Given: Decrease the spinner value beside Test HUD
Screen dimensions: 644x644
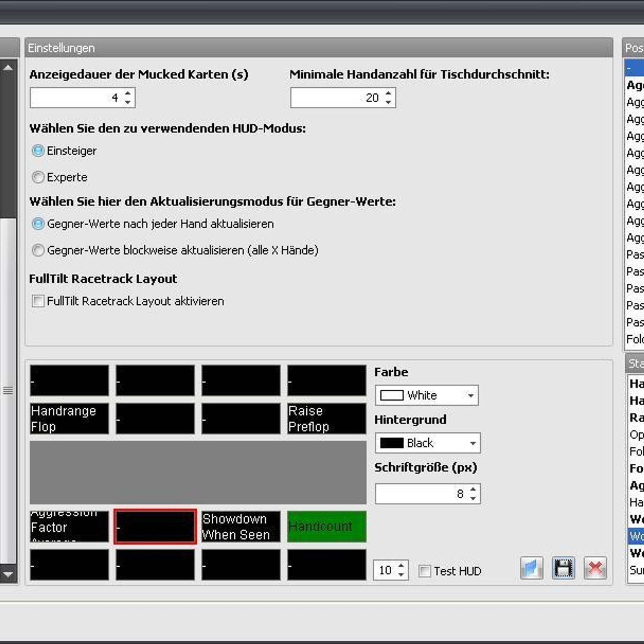Looking at the screenshot, I should tap(401, 575).
